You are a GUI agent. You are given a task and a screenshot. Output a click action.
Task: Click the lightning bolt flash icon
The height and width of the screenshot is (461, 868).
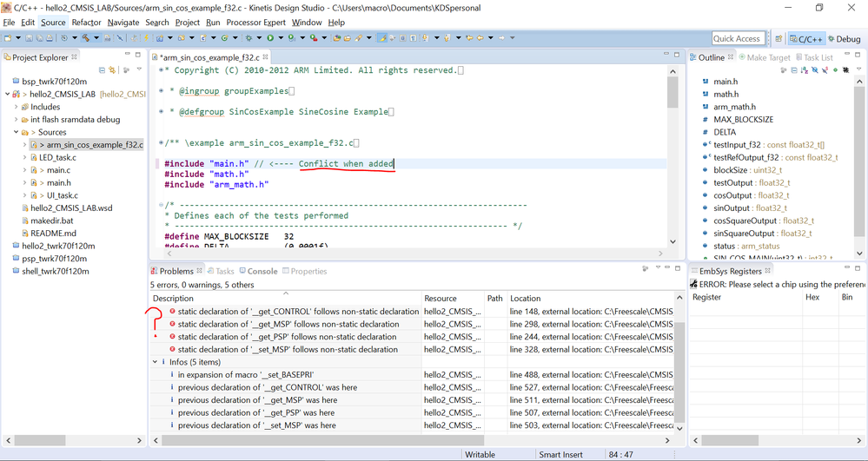146,38
